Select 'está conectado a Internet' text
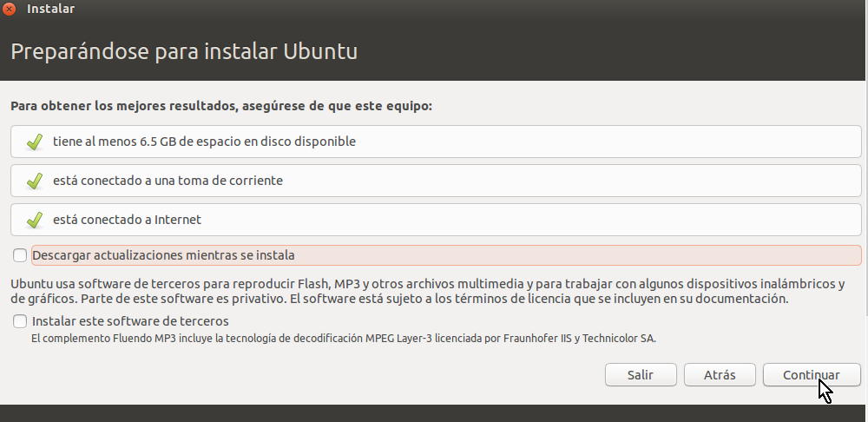The image size is (868, 422). (x=127, y=220)
